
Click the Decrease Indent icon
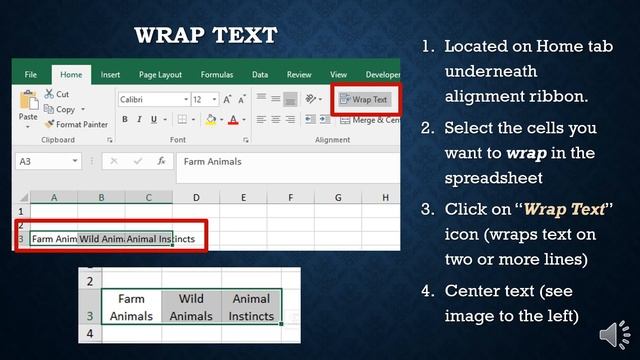[310, 119]
